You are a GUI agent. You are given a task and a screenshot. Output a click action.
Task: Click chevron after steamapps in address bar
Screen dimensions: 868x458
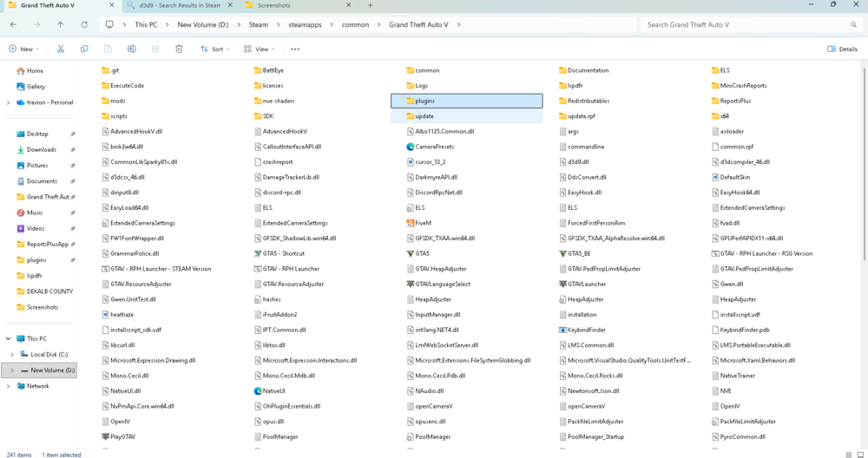click(332, 24)
